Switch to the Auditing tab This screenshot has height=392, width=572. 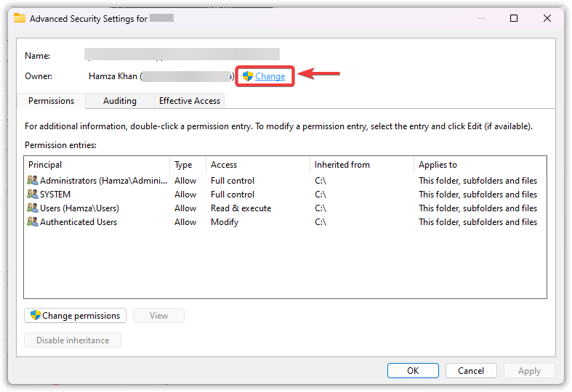click(119, 101)
